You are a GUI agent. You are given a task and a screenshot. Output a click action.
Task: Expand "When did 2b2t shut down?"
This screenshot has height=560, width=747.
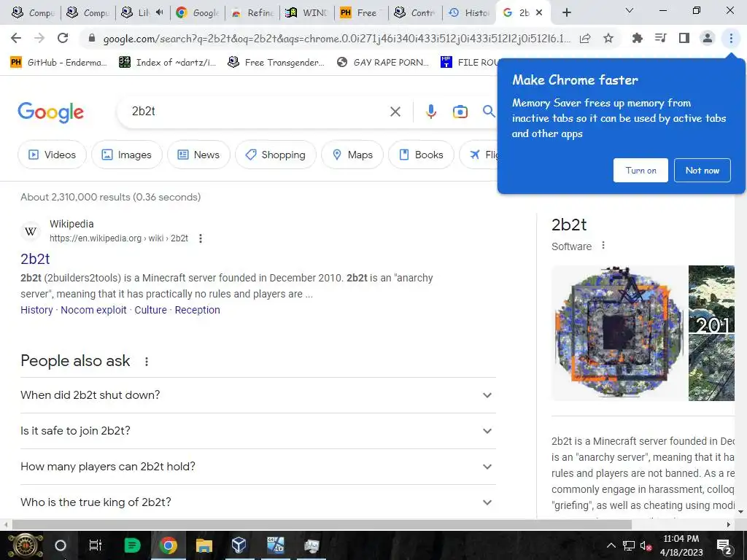[258, 395]
